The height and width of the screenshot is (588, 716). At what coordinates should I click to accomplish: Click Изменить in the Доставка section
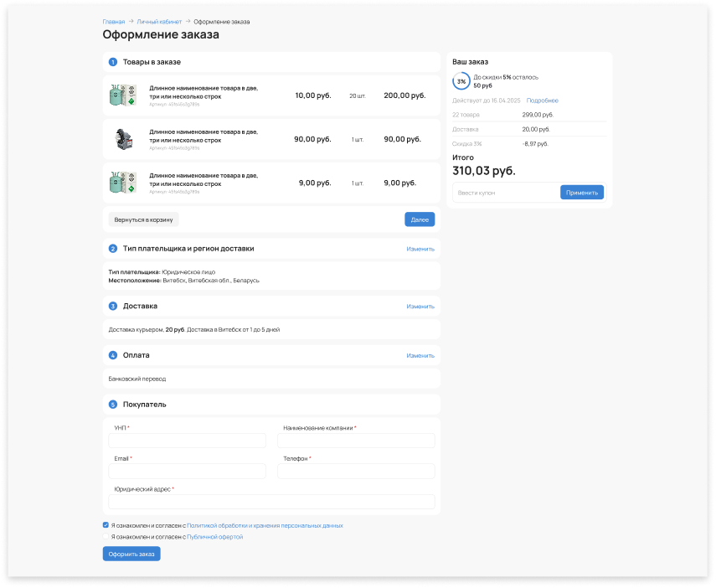coord(420,307)
